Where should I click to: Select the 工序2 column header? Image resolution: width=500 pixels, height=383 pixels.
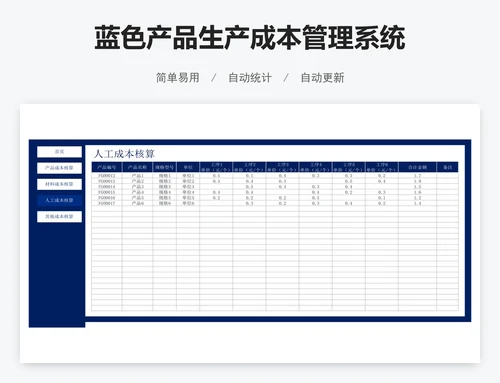[x=249, y=167]
